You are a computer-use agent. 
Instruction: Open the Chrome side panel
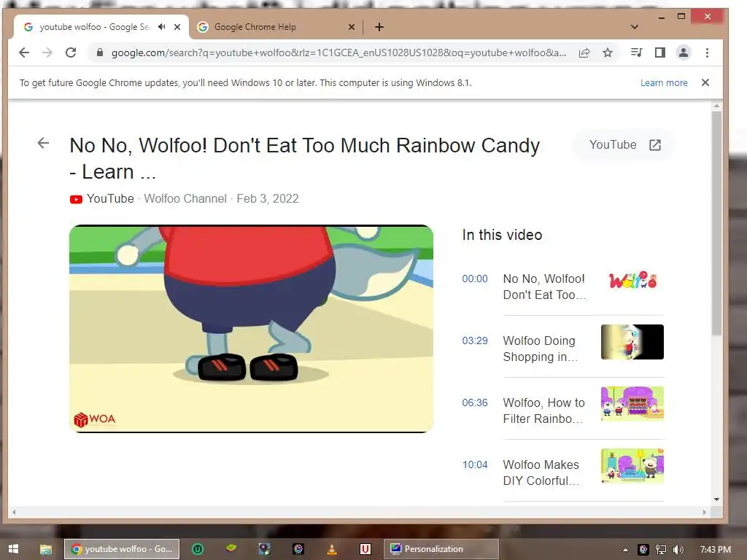pyautogui.click(x=659, y=52)
